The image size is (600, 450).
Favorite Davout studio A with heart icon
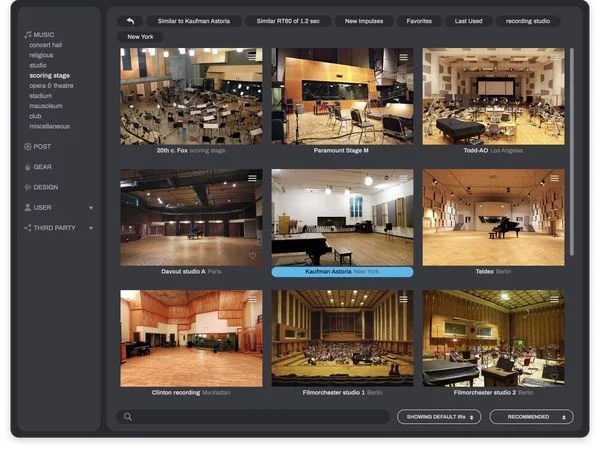[x=253, y=256]
